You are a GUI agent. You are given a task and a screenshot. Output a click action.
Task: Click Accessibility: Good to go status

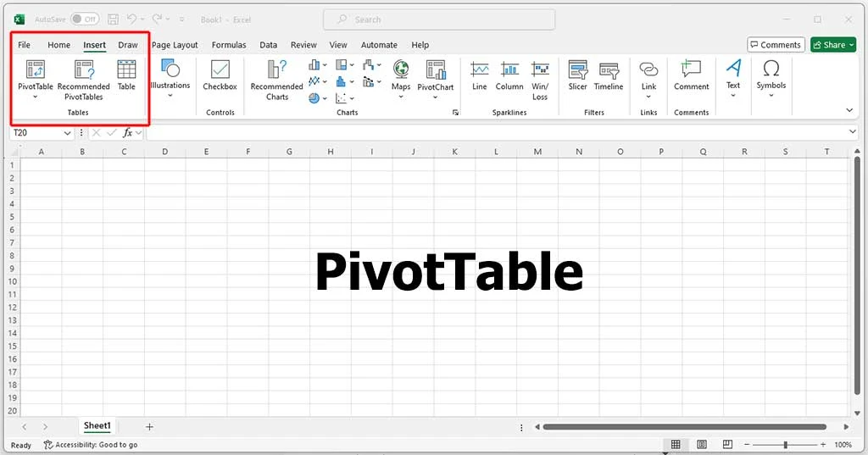[91, 445]
